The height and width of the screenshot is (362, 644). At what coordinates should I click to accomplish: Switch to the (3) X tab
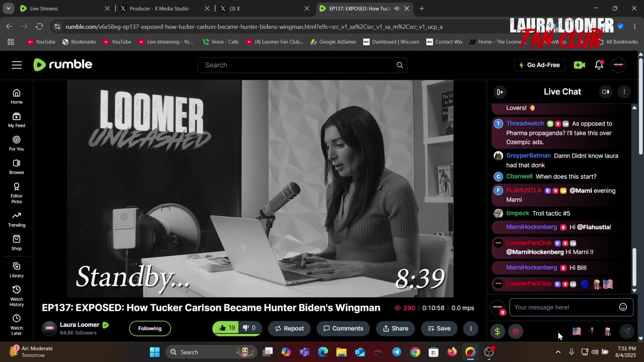click(265, 9)
